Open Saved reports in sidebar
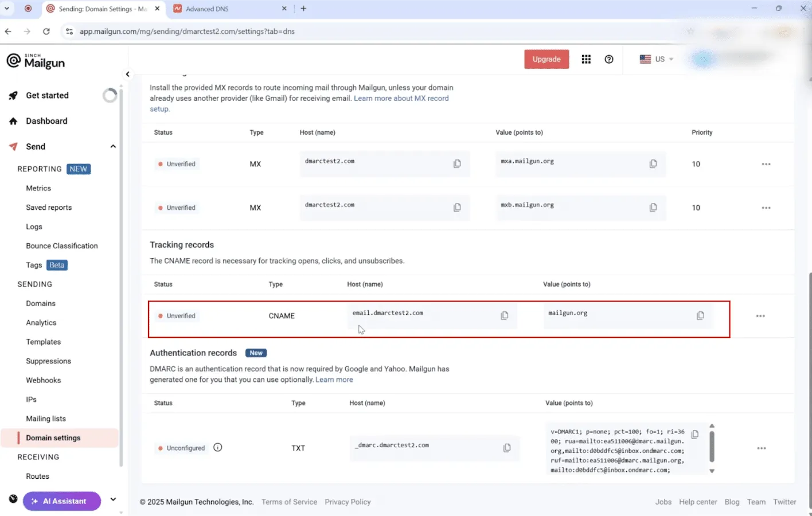812x516 pixels. (49, 208)
